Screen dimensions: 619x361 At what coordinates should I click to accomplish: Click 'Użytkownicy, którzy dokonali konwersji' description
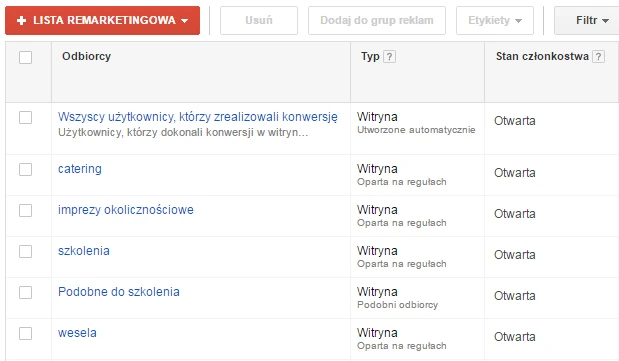click(183, 132)
